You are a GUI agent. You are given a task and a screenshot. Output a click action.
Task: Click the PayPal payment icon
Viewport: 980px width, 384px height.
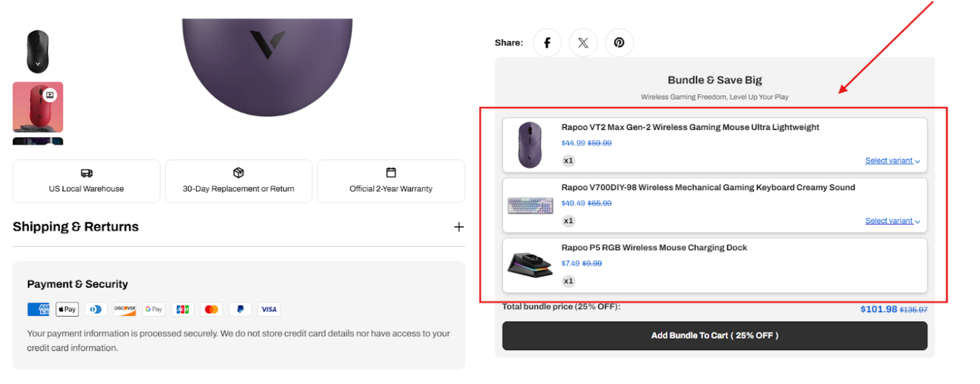click(x=240, y=309)
